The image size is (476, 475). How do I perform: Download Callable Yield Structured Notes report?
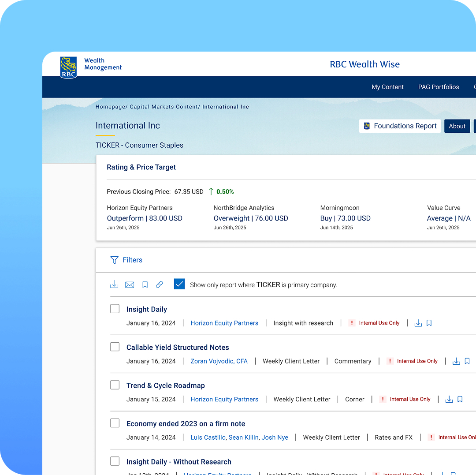456,361
